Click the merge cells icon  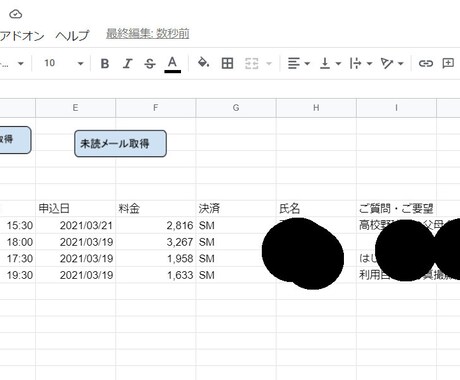(x=252, y=63)
